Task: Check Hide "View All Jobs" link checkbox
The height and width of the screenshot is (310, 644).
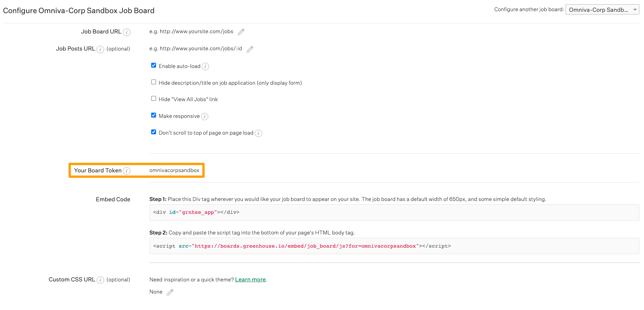Action: coord(153,99)
